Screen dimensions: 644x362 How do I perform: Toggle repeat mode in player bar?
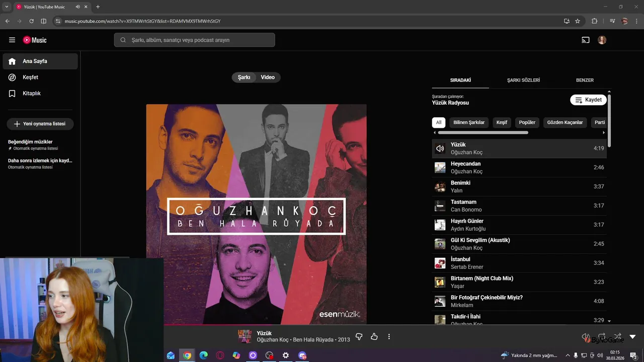click(x=602, y=336)
